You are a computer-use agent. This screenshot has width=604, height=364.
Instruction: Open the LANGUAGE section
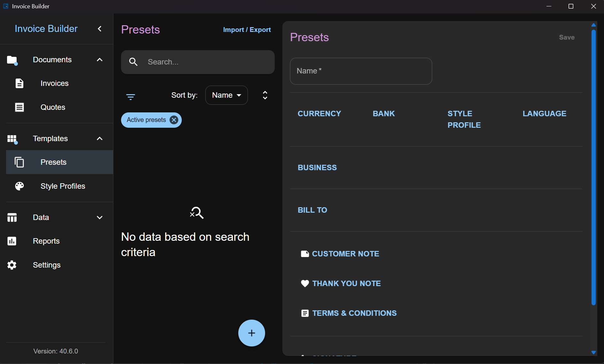click(545, 114)
